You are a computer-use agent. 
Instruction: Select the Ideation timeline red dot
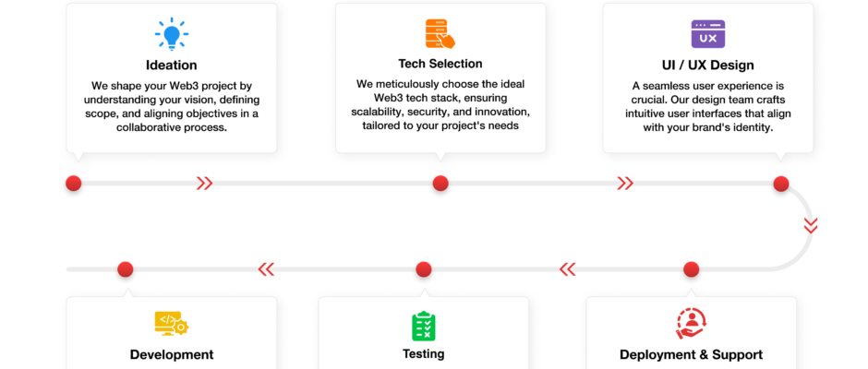point(74,184)
